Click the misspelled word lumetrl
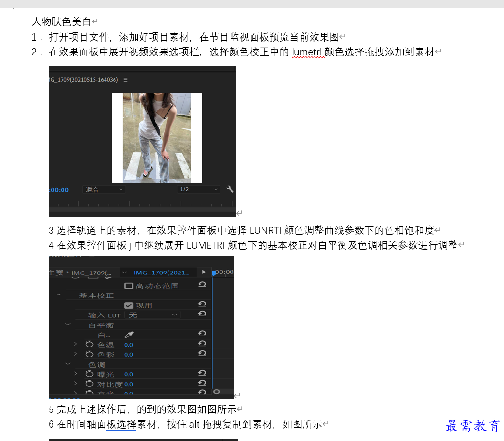The height and width of the screenshot is (441, 504). 308,52
